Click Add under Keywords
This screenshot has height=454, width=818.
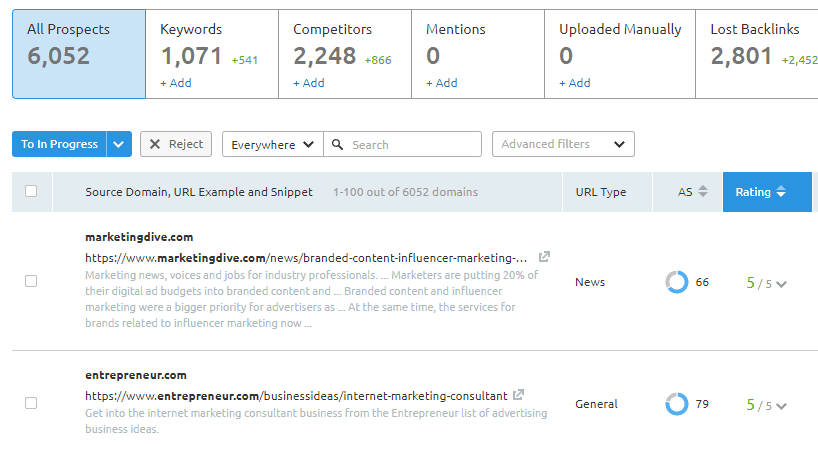point(176,83)
